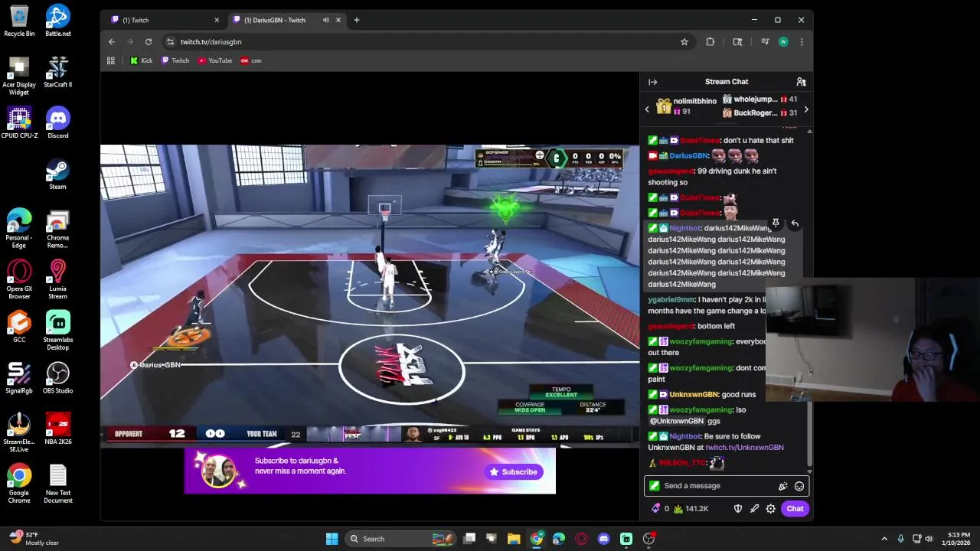The height and width of the screenshot is (551, 980).
Task: Open Discord desktop shortcut
Action: pos(58,122)
